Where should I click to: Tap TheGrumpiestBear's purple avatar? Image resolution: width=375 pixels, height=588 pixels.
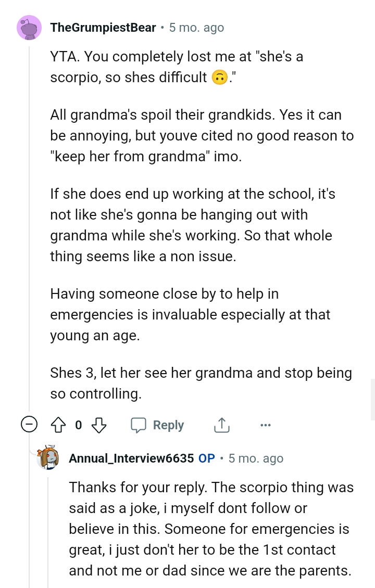point(29,28)
